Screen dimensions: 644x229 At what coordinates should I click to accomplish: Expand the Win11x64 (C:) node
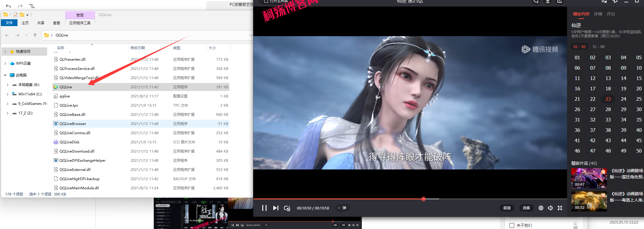(7, 94)
